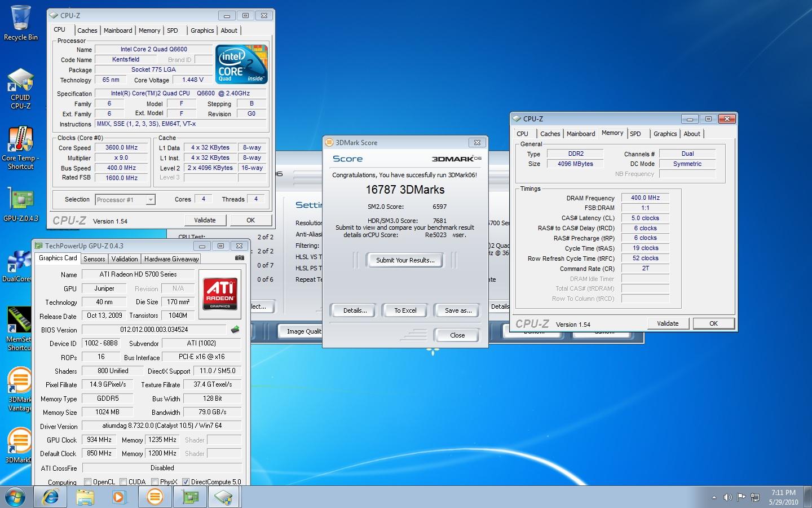Open the Windows Start menu
This screenshot has width=812, height=508.
pos(15,497)
